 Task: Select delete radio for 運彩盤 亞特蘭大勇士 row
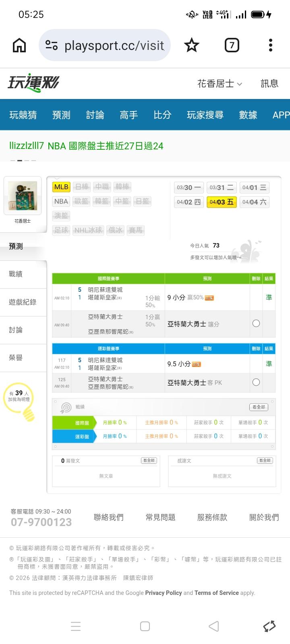(x=256, y=382)
